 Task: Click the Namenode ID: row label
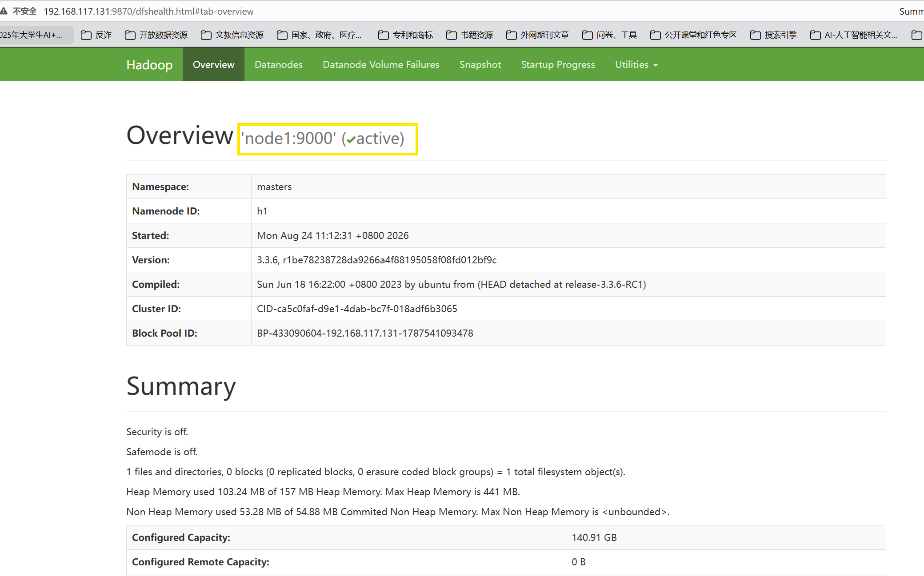tap(166, 211)
